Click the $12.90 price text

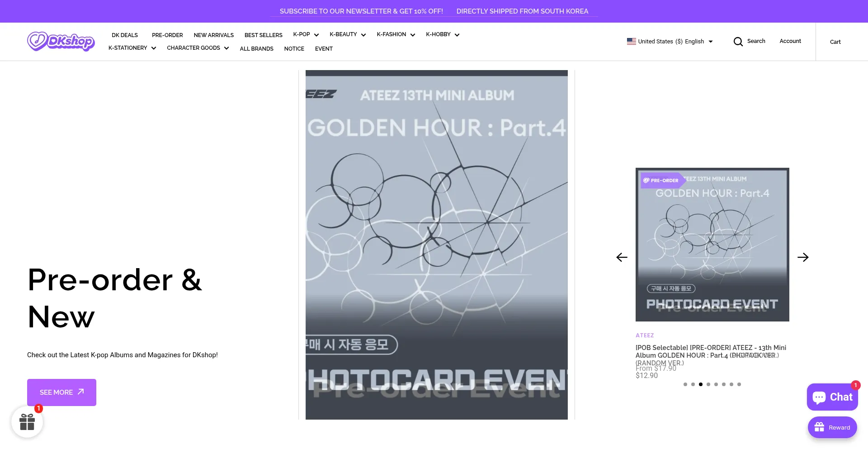647,376
